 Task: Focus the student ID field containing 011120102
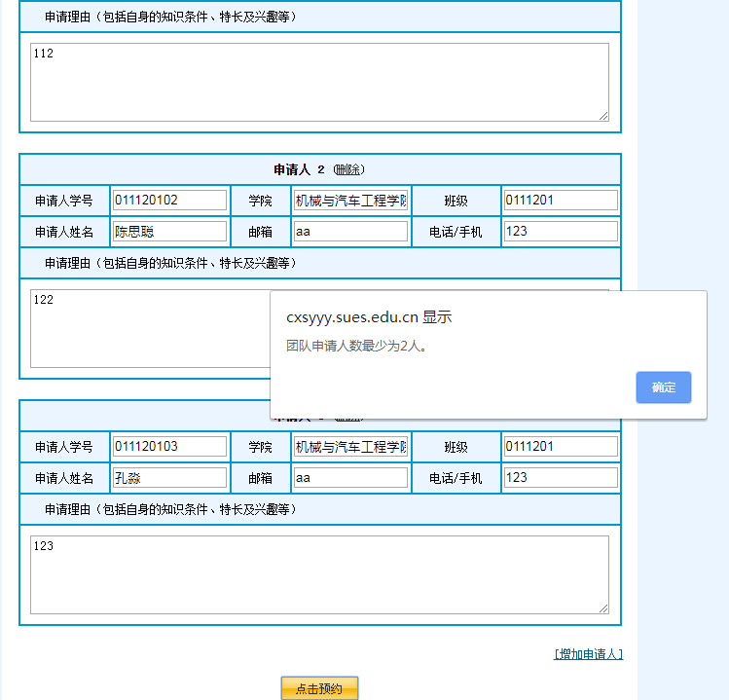(169, 201)
